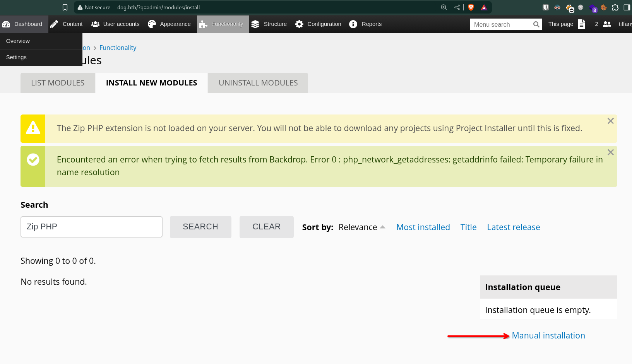Click the SEARCH button
This screenshot has width=632, height=364.
click(200, 227)
